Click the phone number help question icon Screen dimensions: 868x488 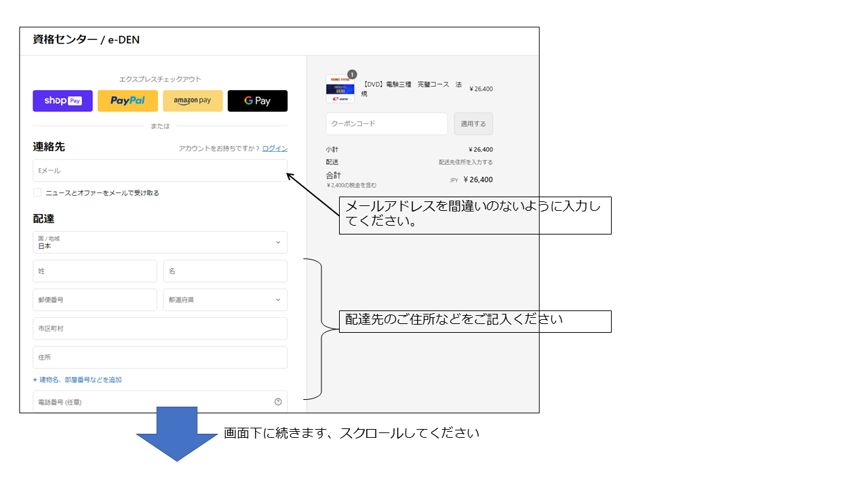[x=278, y=402]
